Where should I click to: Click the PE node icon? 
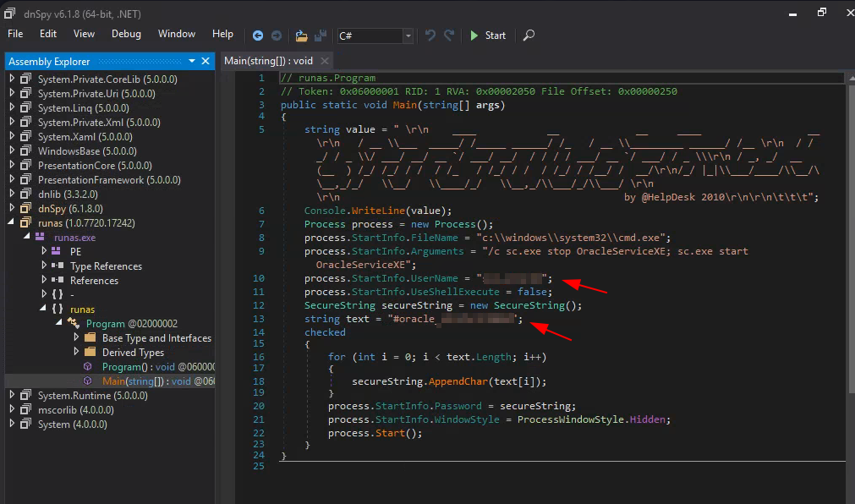pyautogui.click(x=56, y=251)
